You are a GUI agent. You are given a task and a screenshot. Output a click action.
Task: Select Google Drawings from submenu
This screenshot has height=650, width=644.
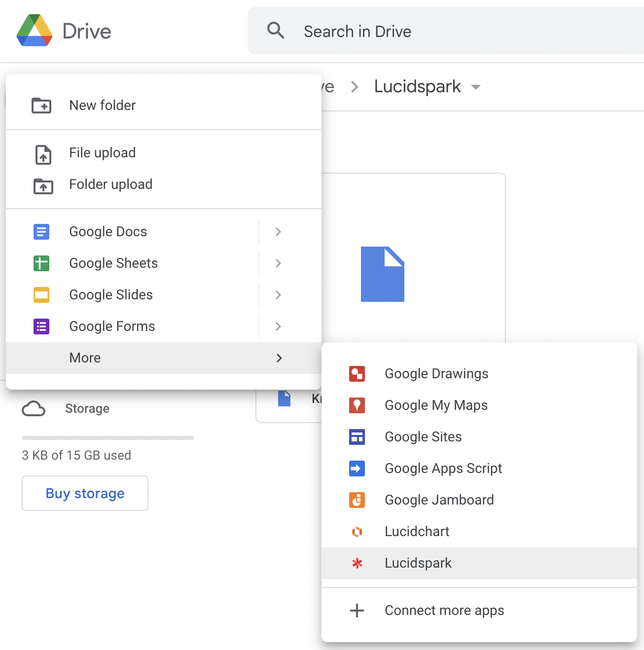(479, 374)
